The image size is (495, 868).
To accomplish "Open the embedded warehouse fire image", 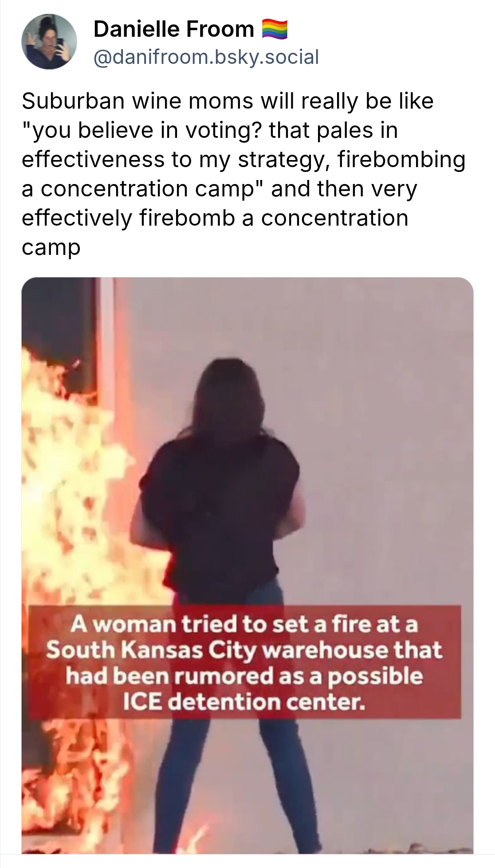I will (x=247, y=565).
